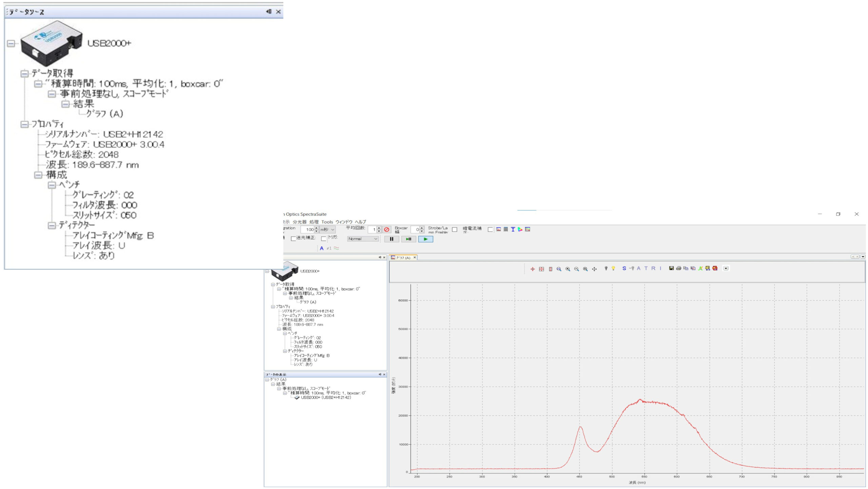
Task: Switch to Scope mode with S icon
Action: point(624,268)
